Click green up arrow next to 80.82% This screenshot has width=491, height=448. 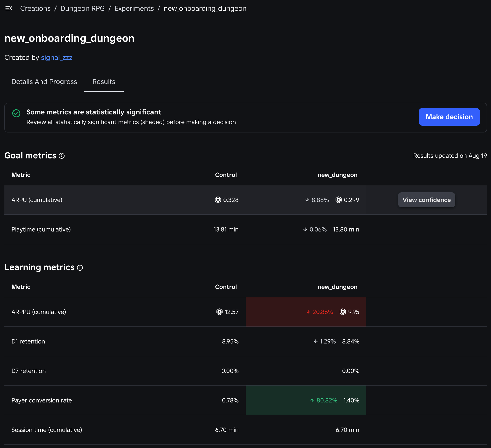312,400
